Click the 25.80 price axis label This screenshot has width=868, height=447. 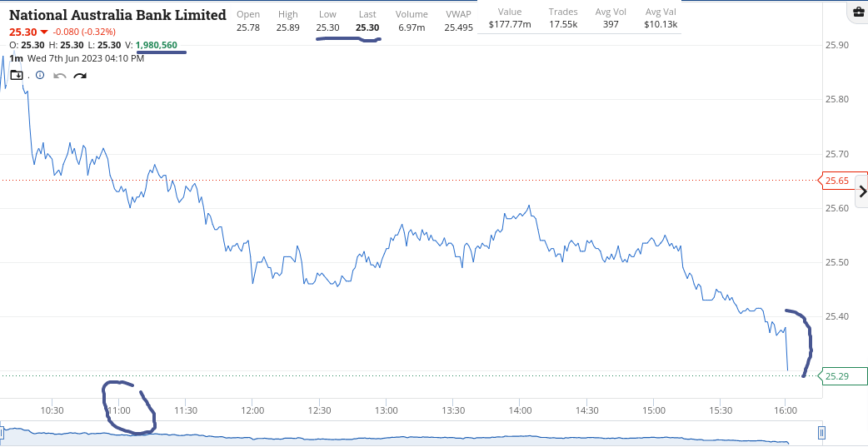point(837,100)
